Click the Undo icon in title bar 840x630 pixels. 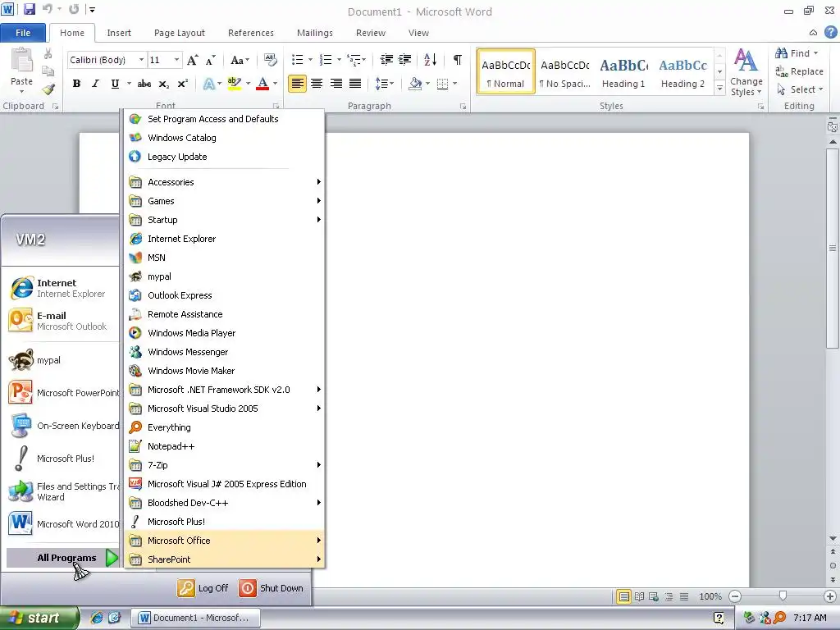[47, 9]
